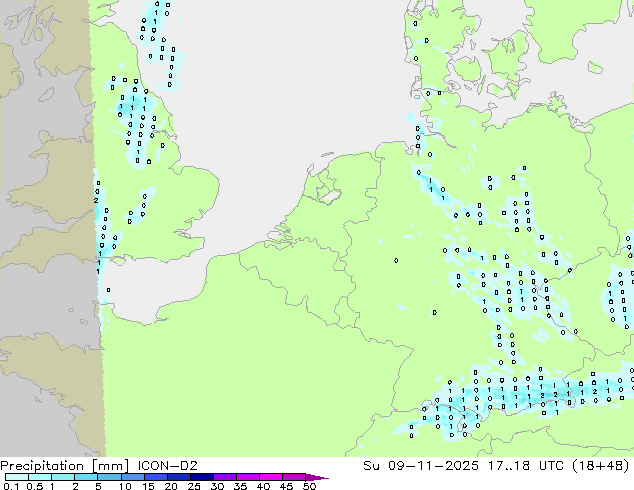634x490 pixels.
Task: Click the 'Su 09-11-2025' date text
Action: tap(421, 466)
